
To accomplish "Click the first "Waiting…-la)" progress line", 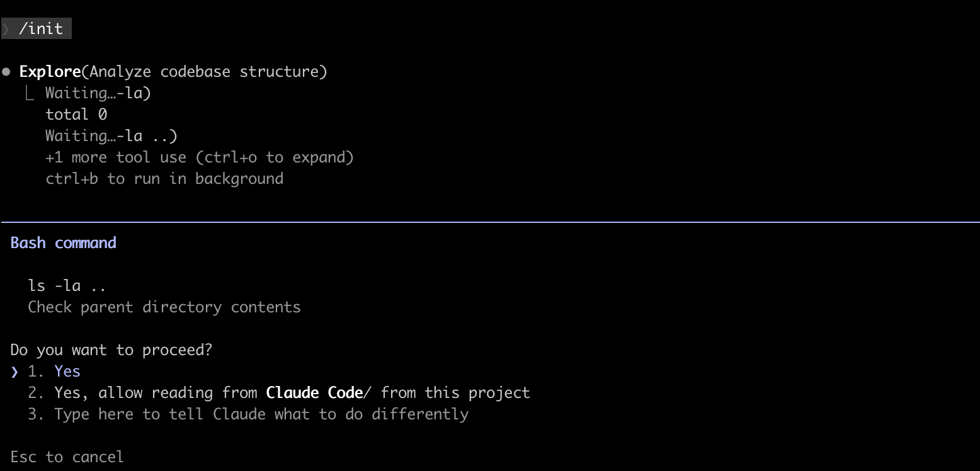I will click(98, 93).
